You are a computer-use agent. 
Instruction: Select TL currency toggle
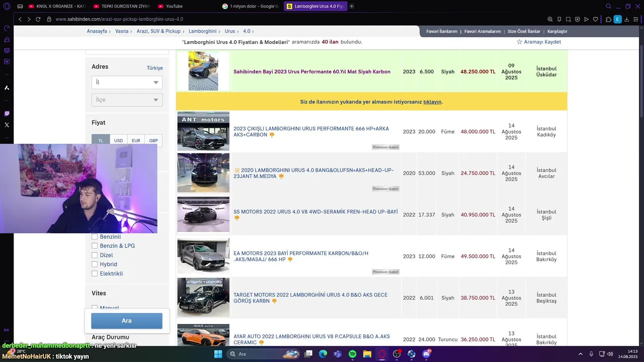[x=101, y=140]
